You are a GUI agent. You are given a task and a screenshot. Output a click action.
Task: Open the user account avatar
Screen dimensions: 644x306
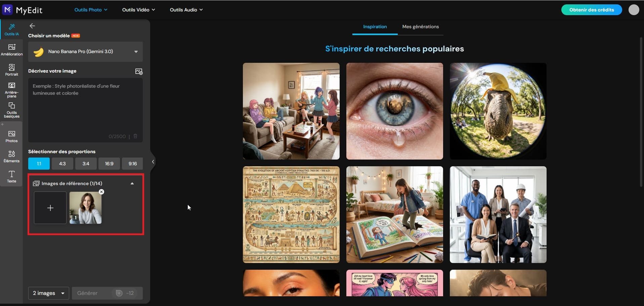click(x=634, y=10)
